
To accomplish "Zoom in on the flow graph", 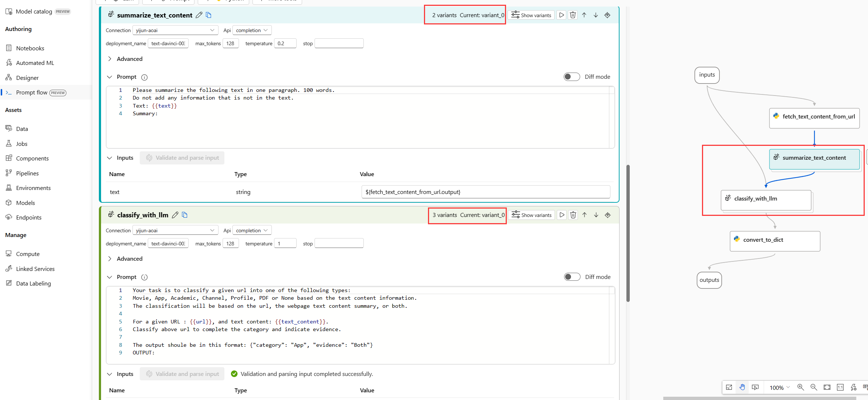I will tap(801, 387).
